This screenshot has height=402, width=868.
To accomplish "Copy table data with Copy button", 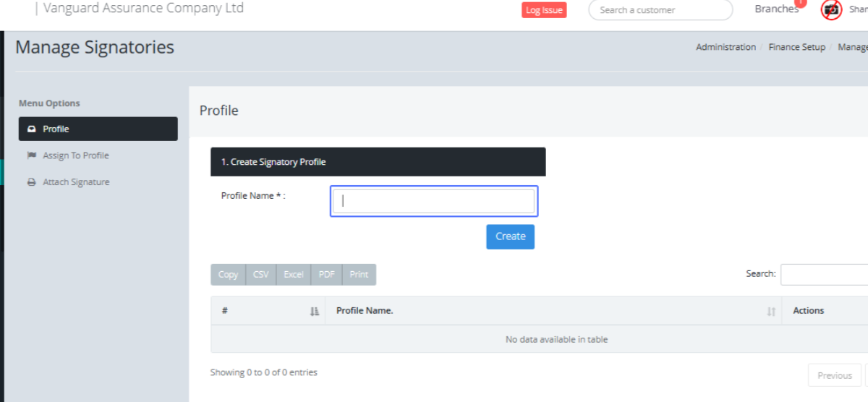I will (x=228, y=275).
